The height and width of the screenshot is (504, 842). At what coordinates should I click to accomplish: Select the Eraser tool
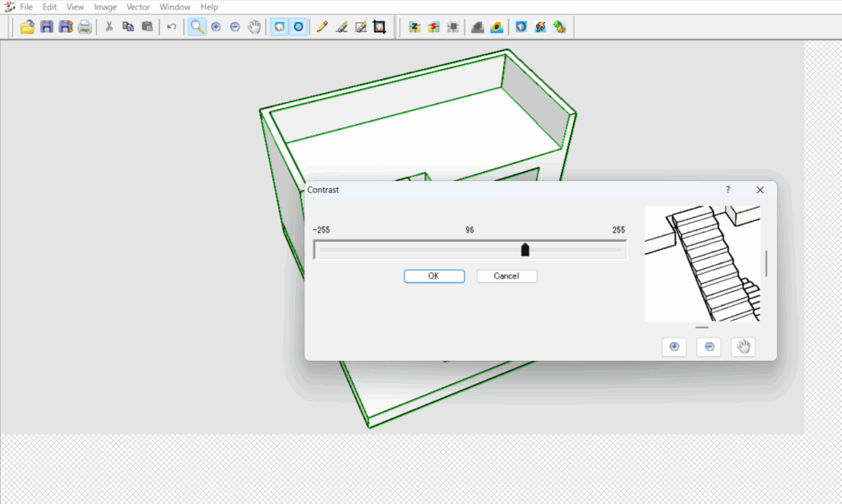coord(341,27)
